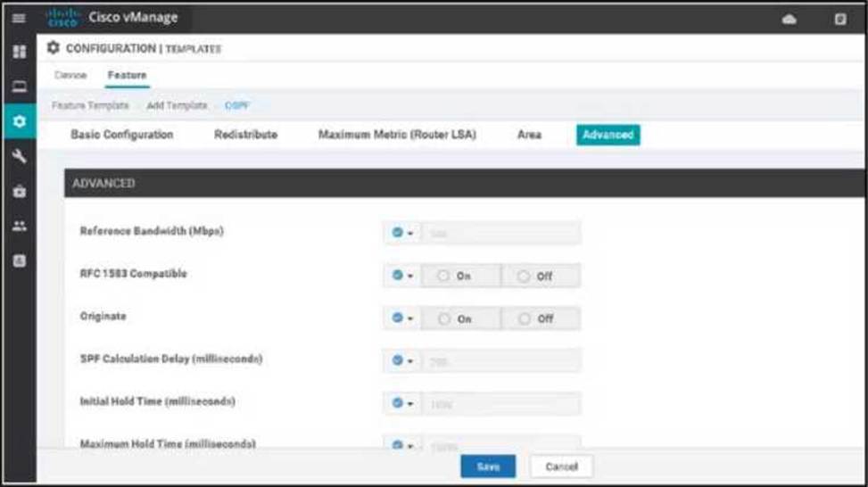868x487 pixels.
Task: Click the Originate label
Action: point(103,316)
